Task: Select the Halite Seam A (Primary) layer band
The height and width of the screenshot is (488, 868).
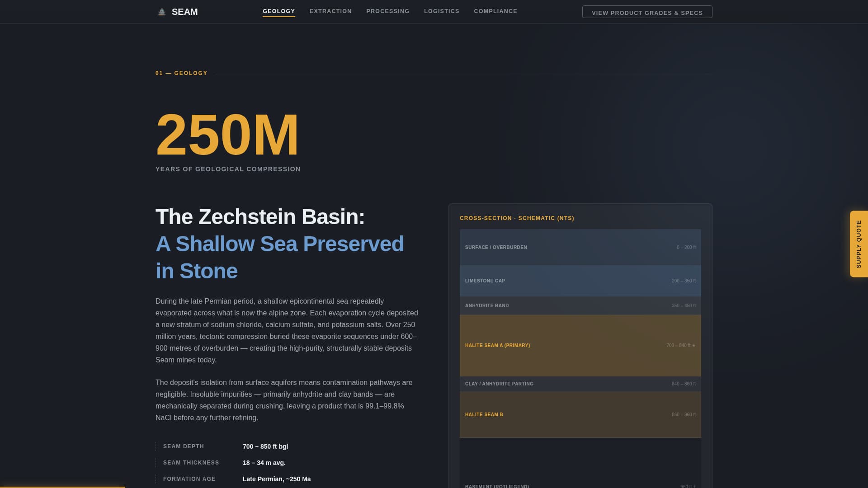Action: (x=580, y=345)
